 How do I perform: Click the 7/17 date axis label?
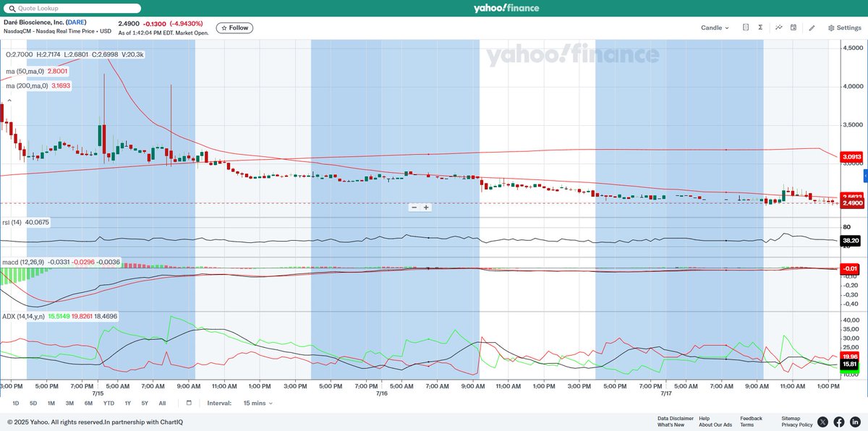click(666, 393)
